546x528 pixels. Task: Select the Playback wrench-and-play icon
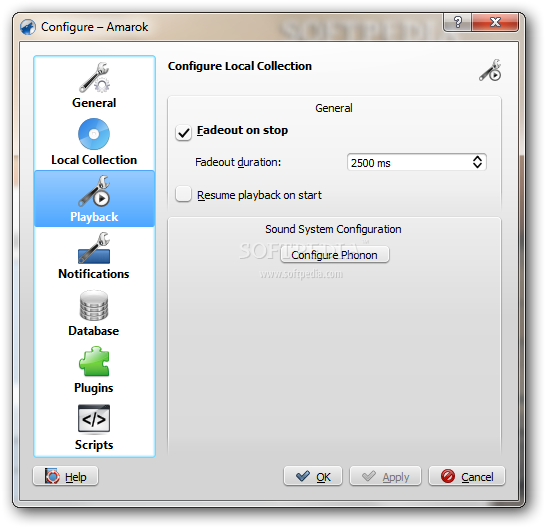coord(94,191)
